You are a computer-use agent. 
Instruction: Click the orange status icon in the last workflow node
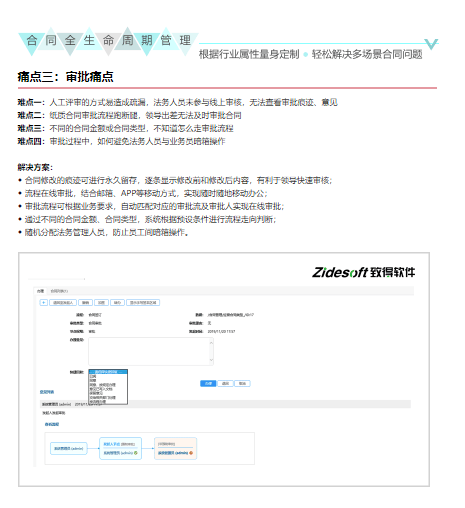tap(191, 453)
